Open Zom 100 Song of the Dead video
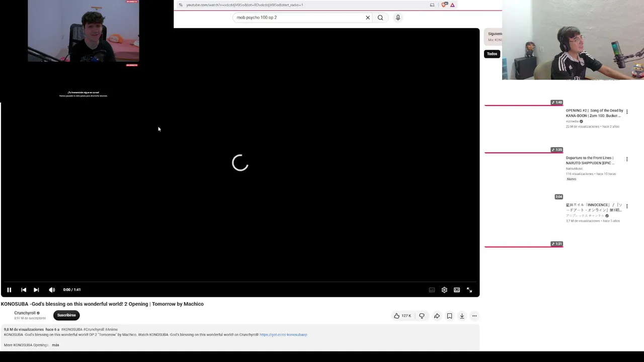The width and height of the screenshot is (644, 362). (x=594, y=113)
